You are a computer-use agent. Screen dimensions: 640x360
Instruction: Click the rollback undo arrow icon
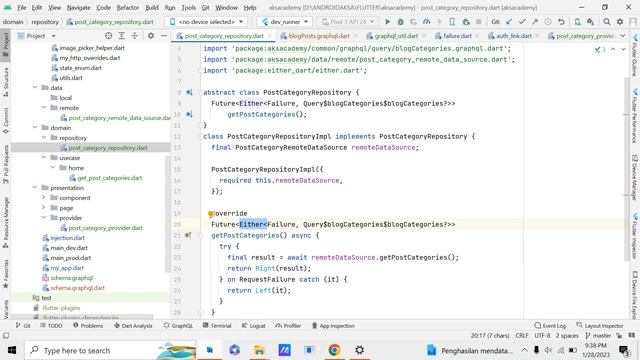click(561, 22)
